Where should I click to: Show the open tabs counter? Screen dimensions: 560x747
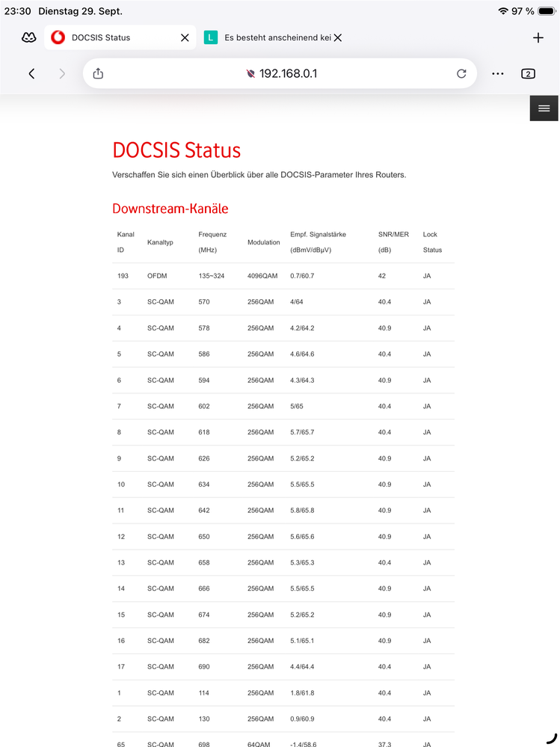click(x=528, y=73)
